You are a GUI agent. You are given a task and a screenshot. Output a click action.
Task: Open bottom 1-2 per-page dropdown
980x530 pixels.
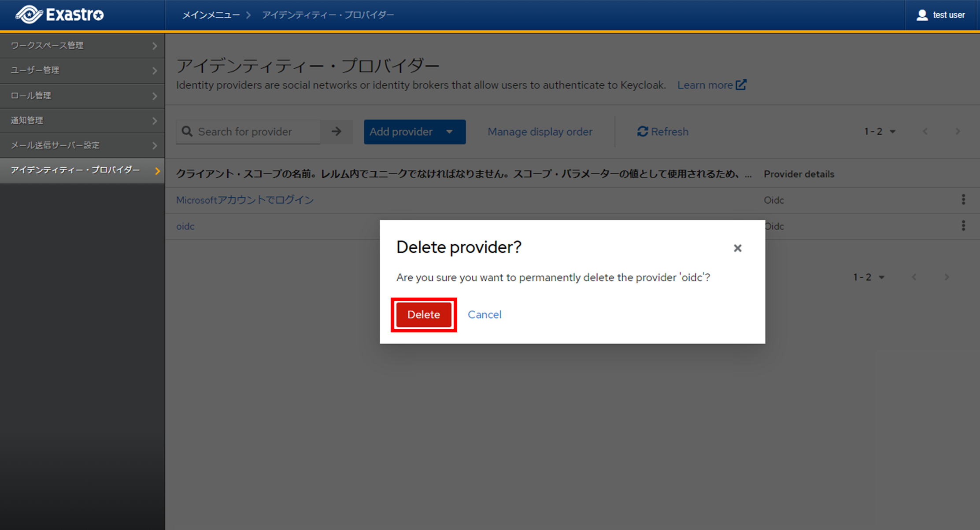(x=869, y=277)
